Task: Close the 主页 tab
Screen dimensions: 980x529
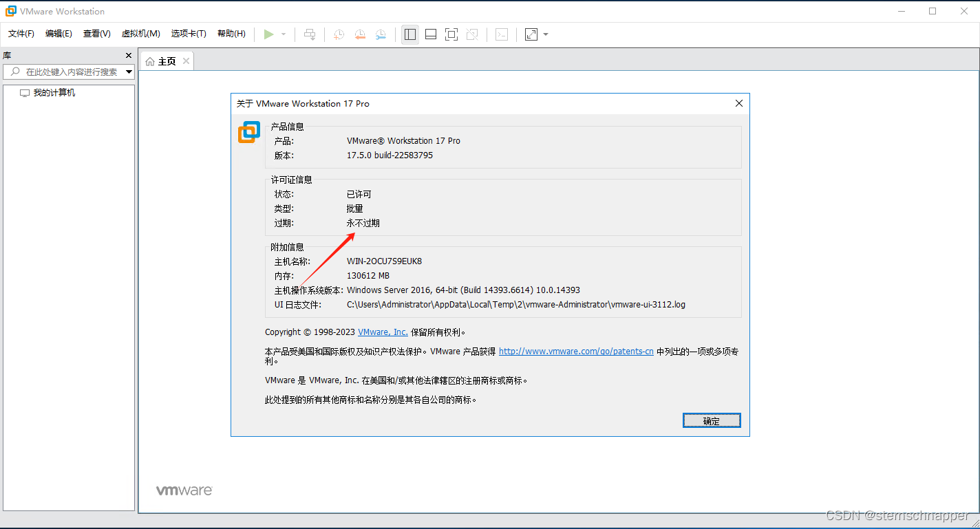Action: click(x=186, y=61)
